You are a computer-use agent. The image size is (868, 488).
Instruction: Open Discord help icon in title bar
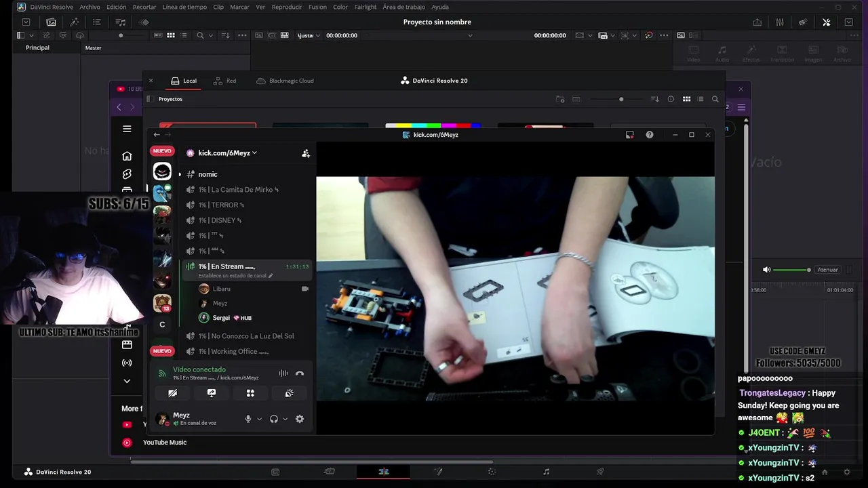(650, 135)
